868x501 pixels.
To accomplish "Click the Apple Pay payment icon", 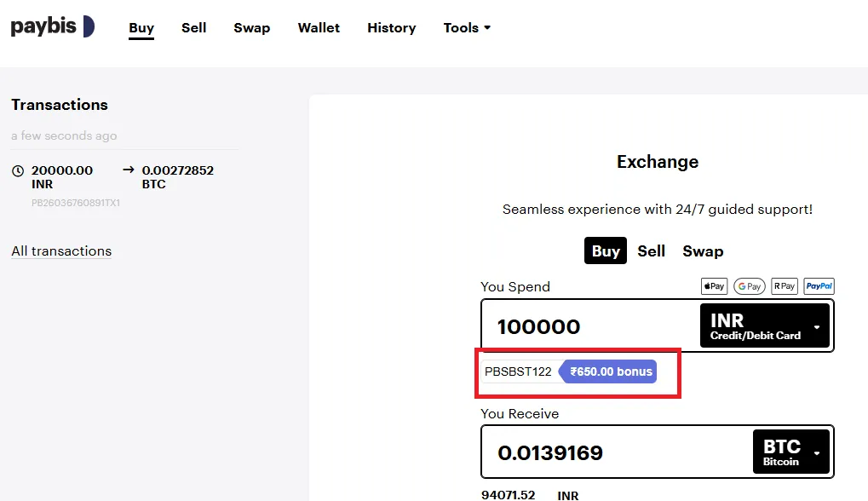I will 714,286.
